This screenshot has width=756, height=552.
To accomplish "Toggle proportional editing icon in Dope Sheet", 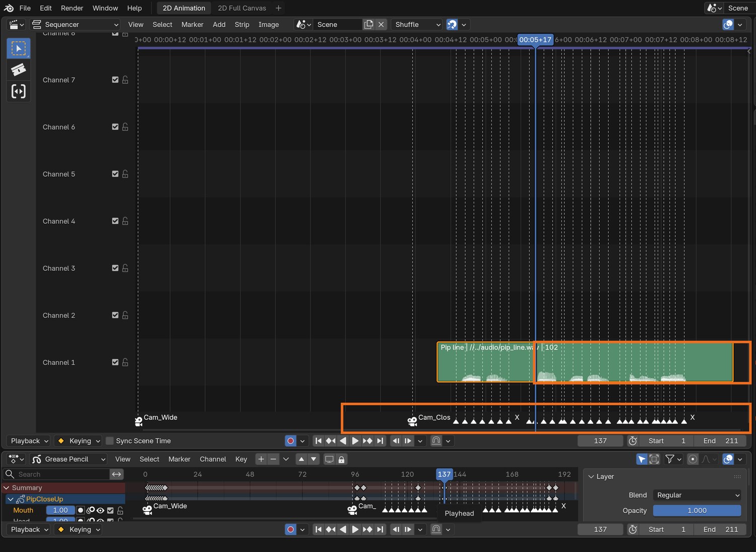I will [692, 459].
